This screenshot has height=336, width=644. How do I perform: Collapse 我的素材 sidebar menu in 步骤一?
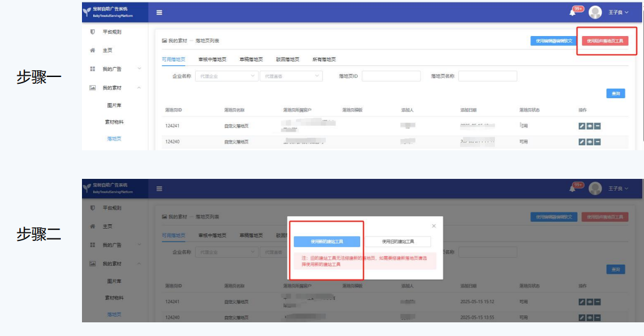(139, 88)
